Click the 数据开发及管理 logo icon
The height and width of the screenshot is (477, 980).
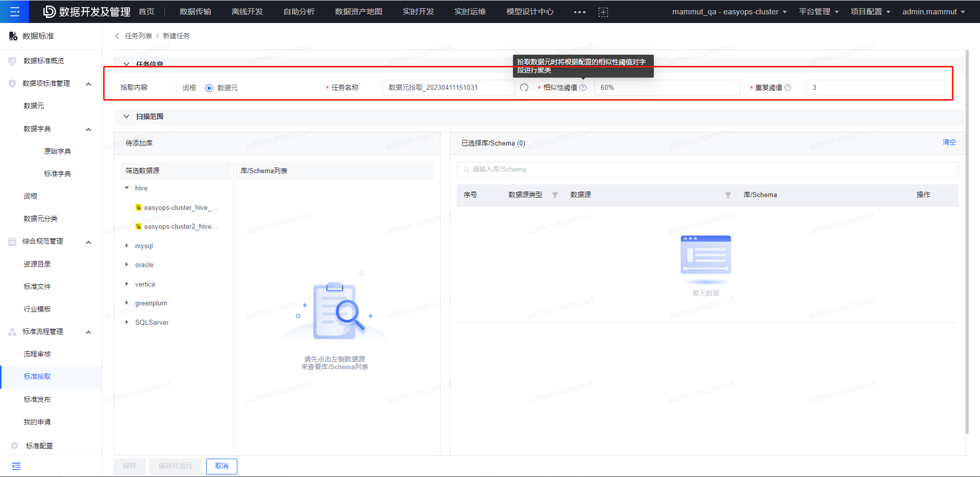(x=49, y=11)
